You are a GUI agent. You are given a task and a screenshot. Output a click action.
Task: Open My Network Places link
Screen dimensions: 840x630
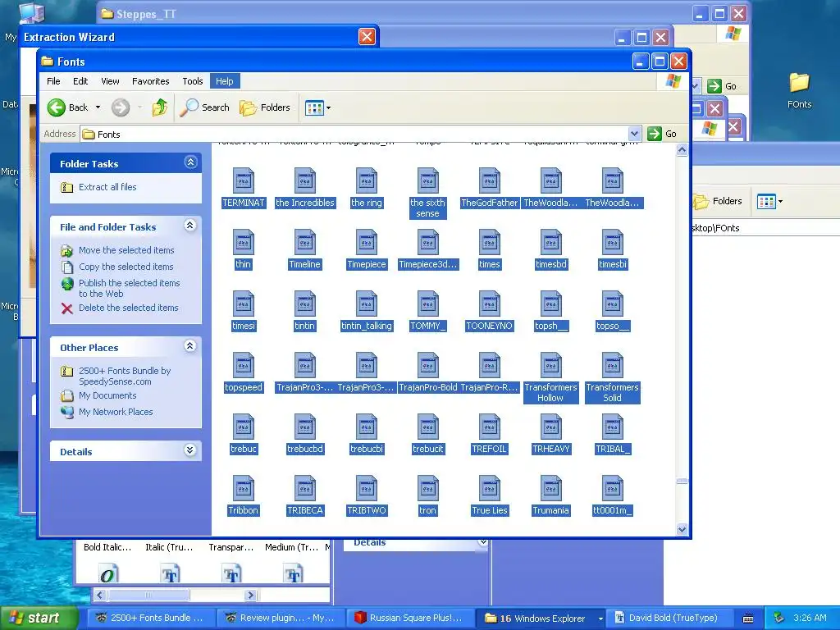point(116,412)
